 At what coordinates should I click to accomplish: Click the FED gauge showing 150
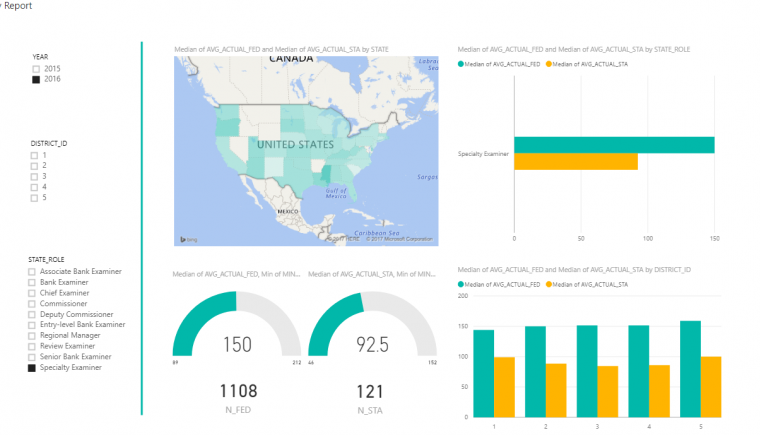click(237, 324)
